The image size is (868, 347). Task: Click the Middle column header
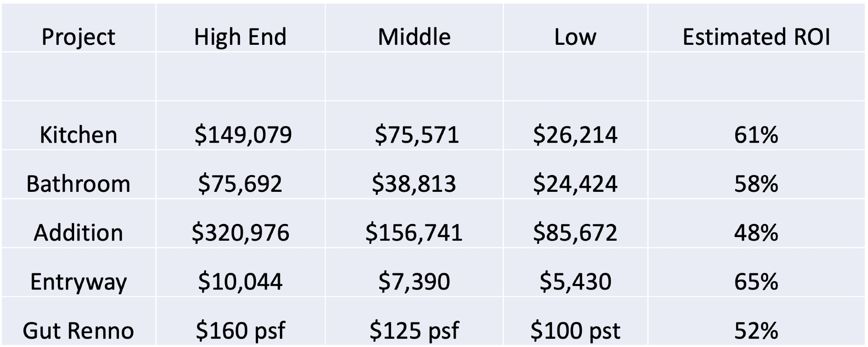pyautogui.click(x=414, y=37)
